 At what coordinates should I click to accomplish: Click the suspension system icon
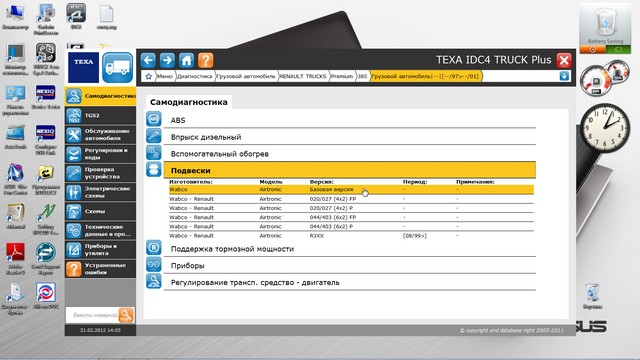point(153,169)
